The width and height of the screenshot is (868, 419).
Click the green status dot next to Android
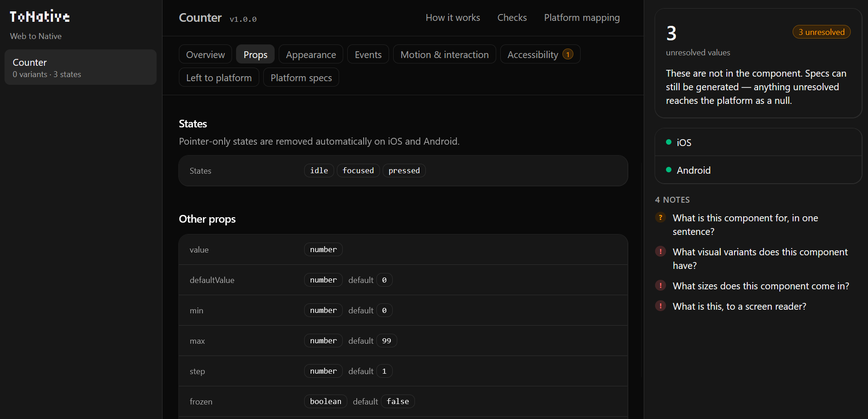pyautogui.click(x=669, y=170)
